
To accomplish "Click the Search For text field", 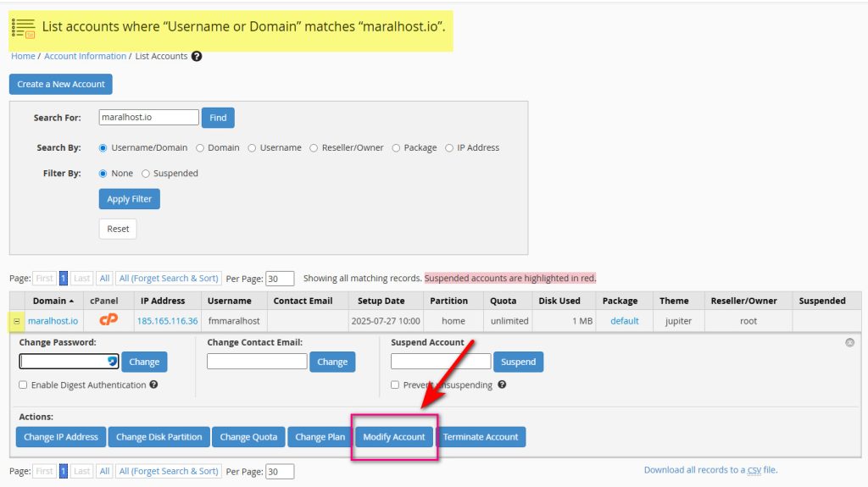I will coord(148,118).
